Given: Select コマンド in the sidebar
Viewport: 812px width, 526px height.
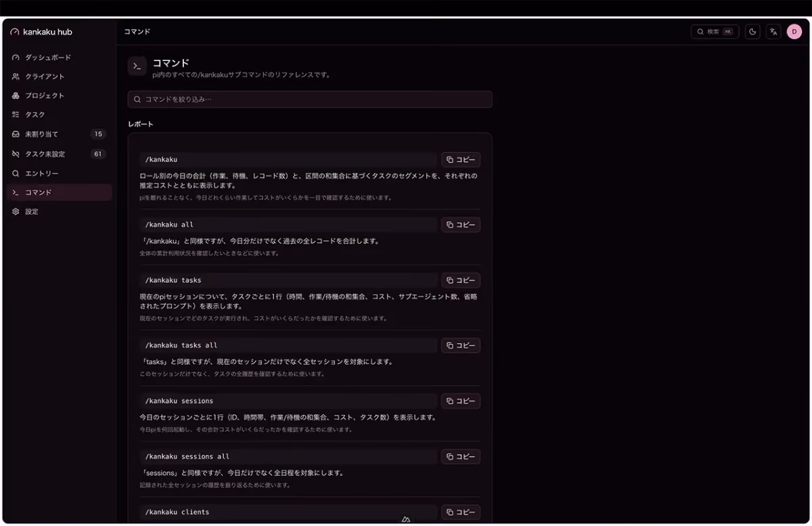Looking at the screenshot, I should (60, 192).
